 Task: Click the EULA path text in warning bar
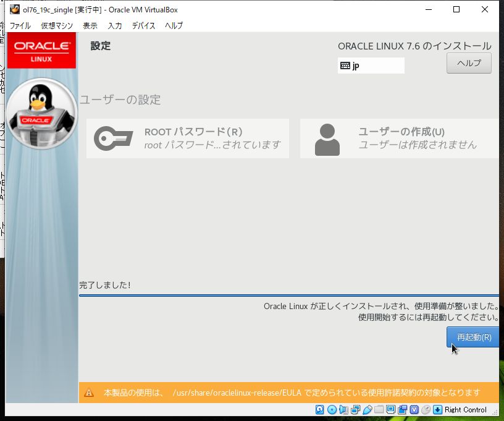[237, 393]
